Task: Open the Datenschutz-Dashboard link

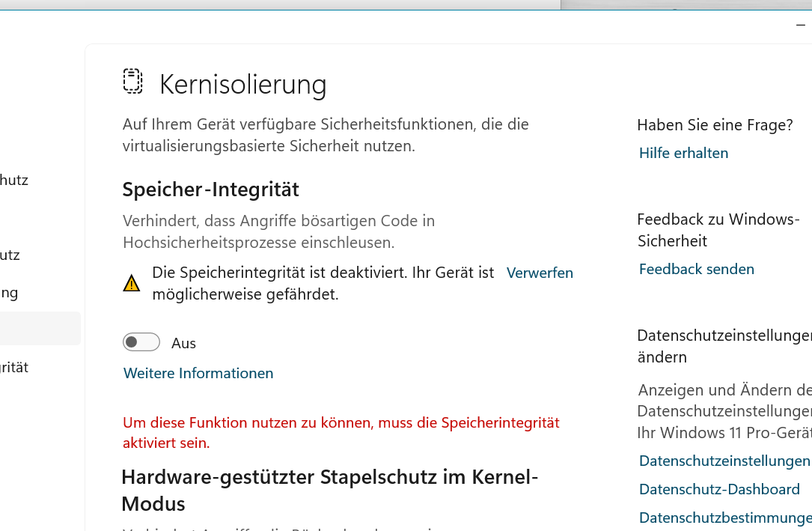Action: click(719, 489)
